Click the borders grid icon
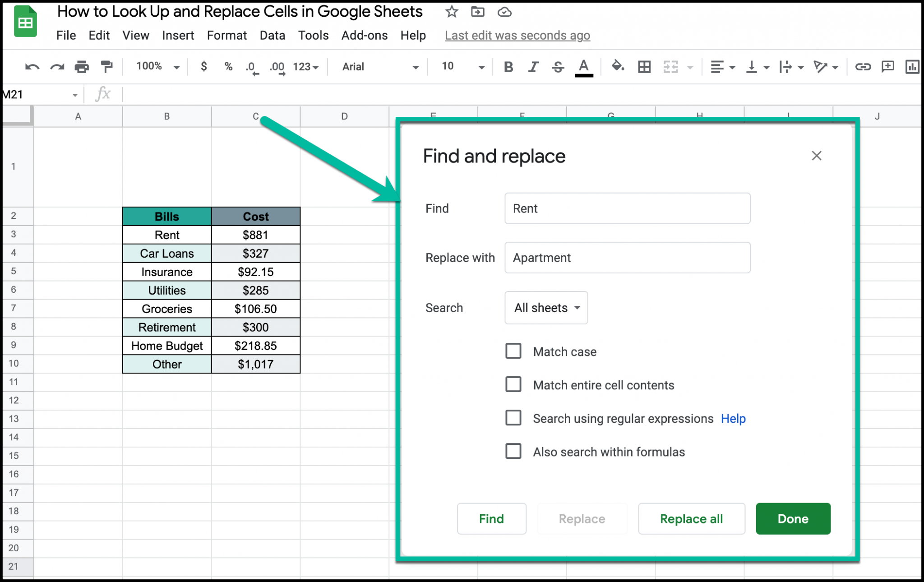The height and width of the screenshot is (582, 924). [644, 67]
